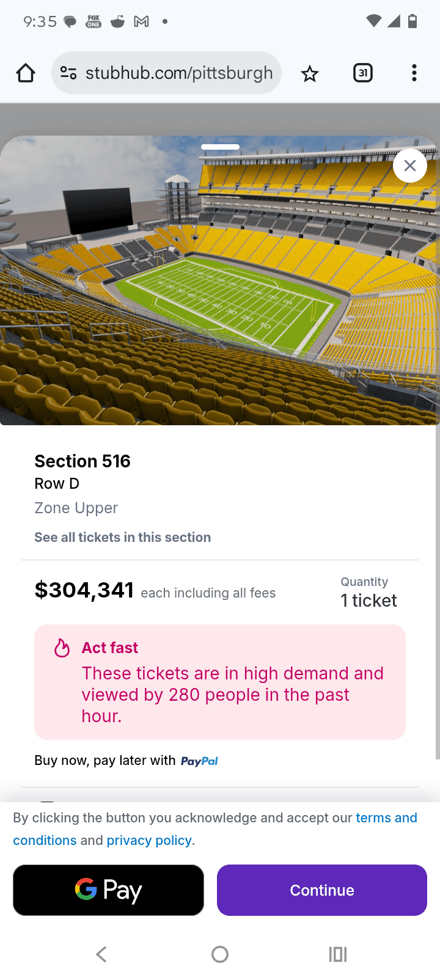Tap the PayPal logo

(199, 761)
